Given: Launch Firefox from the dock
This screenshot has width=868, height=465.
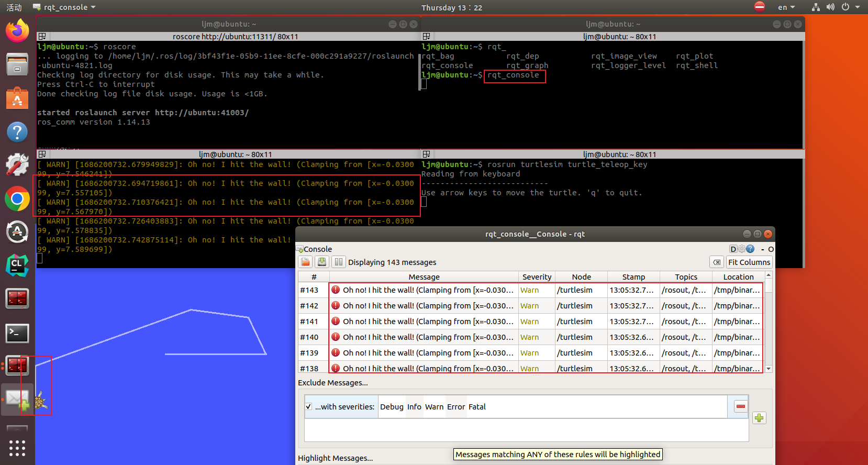Looking at the screenshot, I should click(x=17, y=31).
